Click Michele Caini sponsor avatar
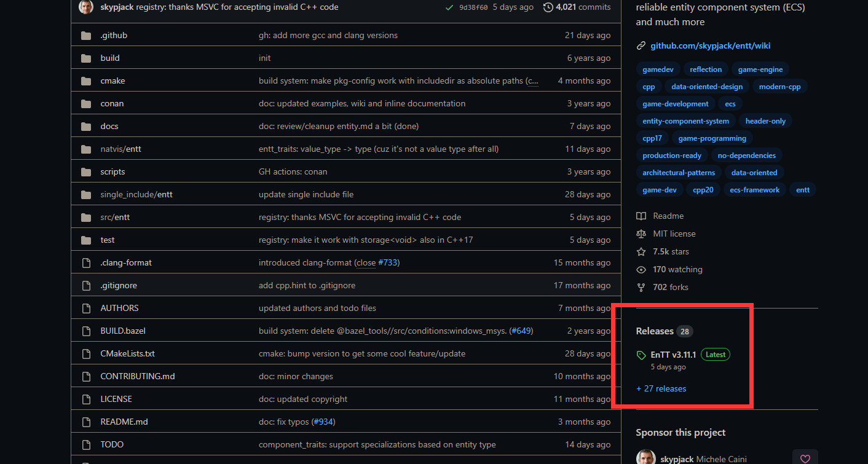The width and height of the screenshot is (868, 464). [x=645, y=457]
